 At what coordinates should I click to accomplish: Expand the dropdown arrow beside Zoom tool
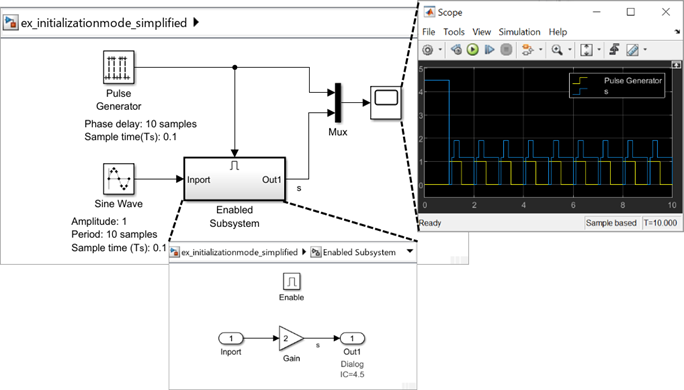(x=569, y=50)
